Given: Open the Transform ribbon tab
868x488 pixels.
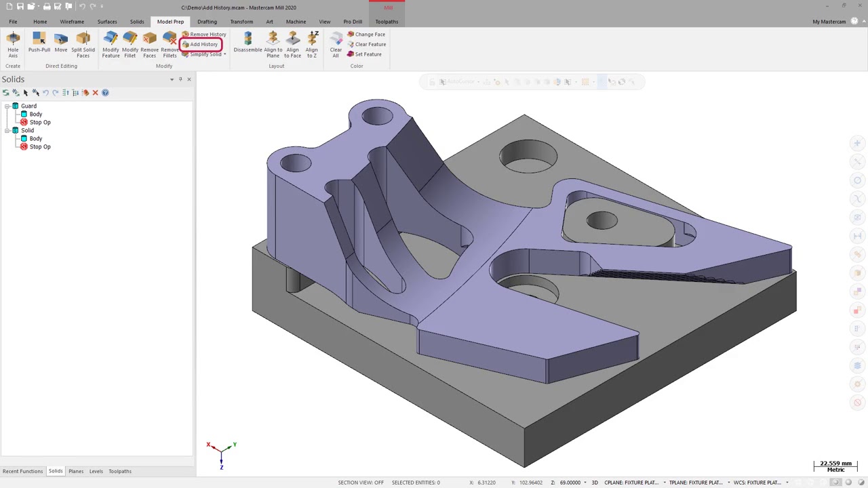Looking at the screenshot, I should point(241,22).
